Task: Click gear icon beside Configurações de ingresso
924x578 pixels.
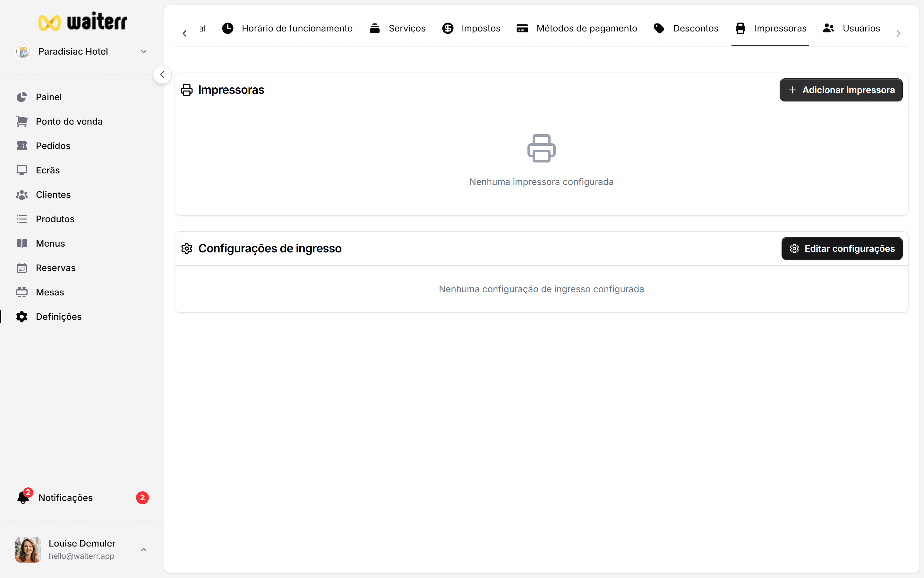Action: (187, 249)
